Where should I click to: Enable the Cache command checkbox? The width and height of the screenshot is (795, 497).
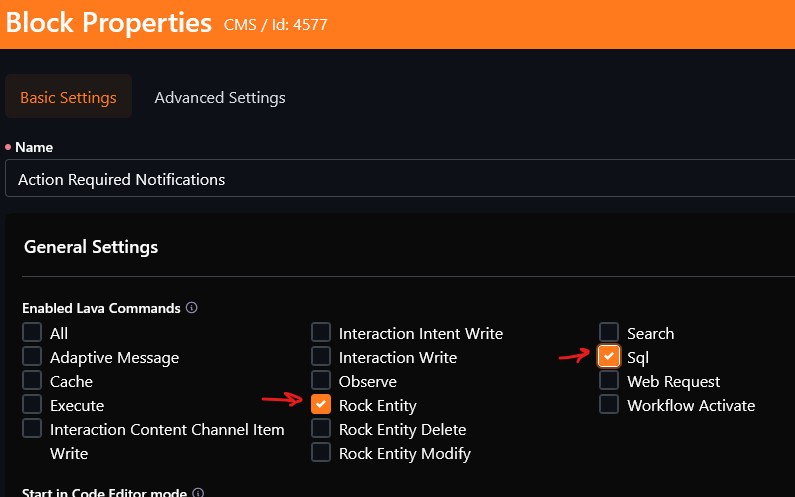[33, 381]
